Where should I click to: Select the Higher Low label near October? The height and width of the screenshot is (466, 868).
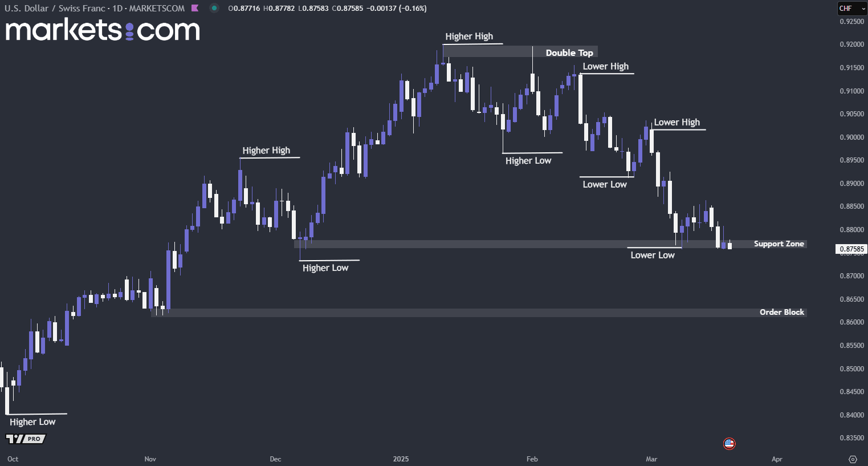pyautogui.click(x=32, y=422)
